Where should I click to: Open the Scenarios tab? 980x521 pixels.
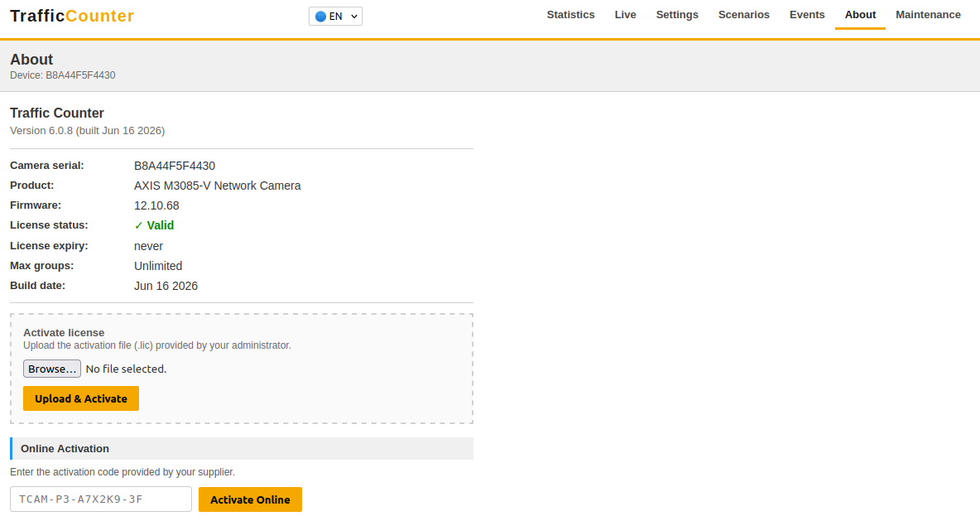(744, 15)
